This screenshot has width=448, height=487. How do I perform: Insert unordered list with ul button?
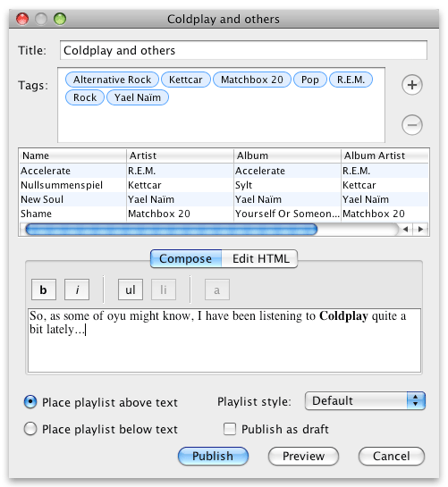pyautogui.click(x=131, y=290)
